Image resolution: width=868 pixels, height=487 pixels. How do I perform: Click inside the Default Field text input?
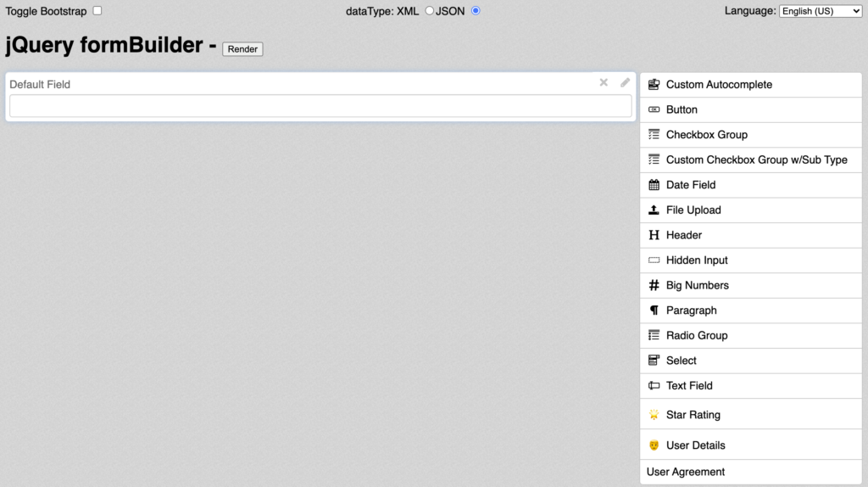320,106
